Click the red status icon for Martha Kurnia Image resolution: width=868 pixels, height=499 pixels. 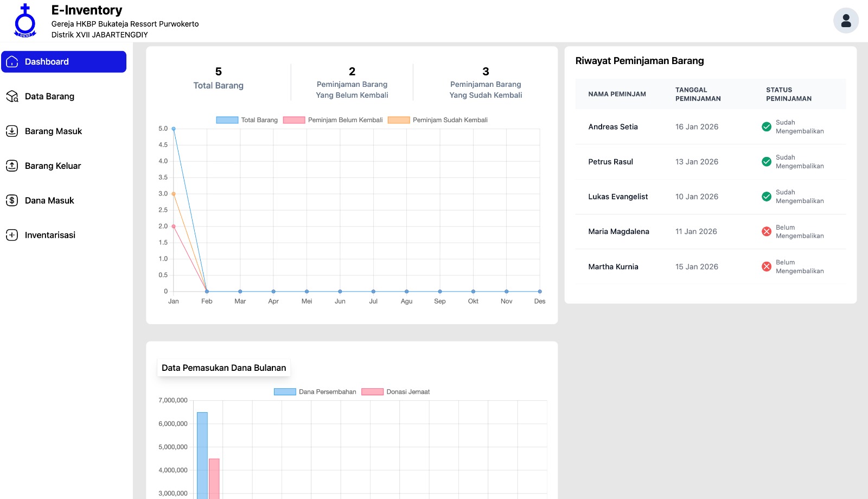(x=767, y=267)
